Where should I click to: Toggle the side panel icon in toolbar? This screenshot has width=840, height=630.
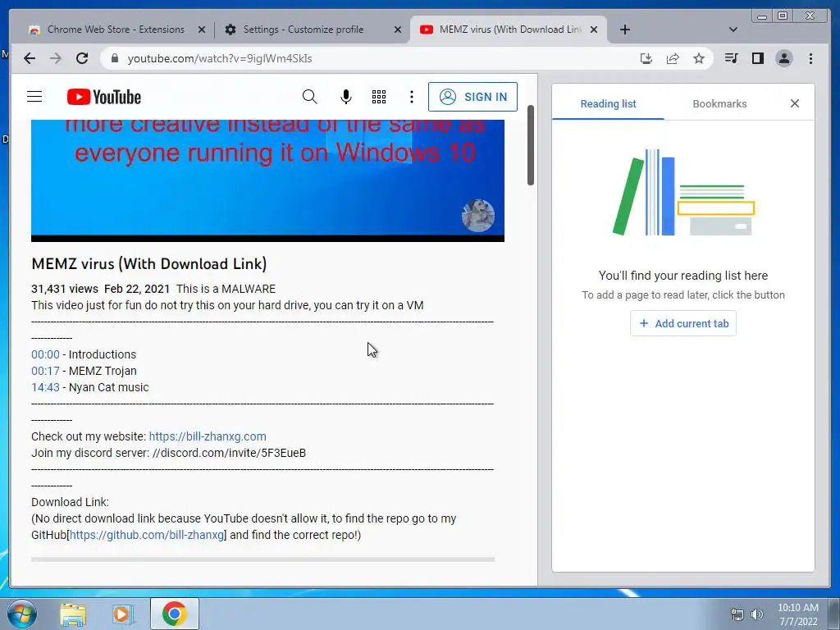pyautogui.click(x=757, y=58)
